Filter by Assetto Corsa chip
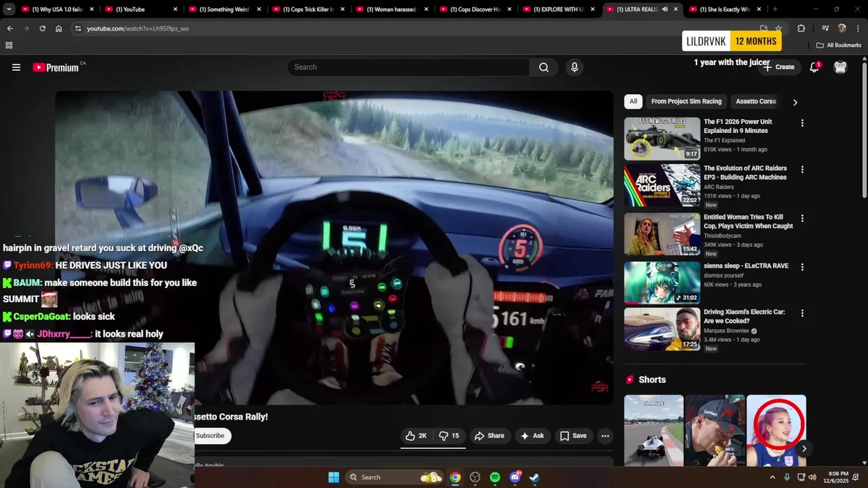This screenshot has height=488, width=868. [755, 102]
